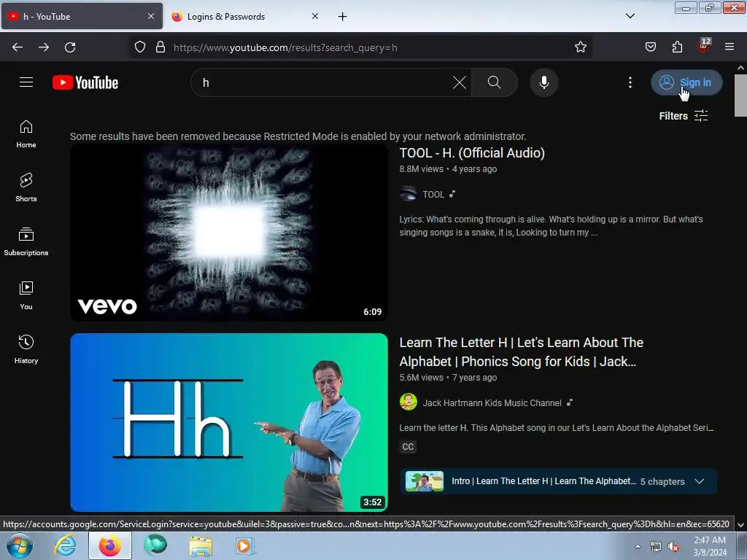Image resolution: width=747 pixels, height=560 pixels.
Task: Start voice search with the microphone icon
Action: [x=544, y=82]
